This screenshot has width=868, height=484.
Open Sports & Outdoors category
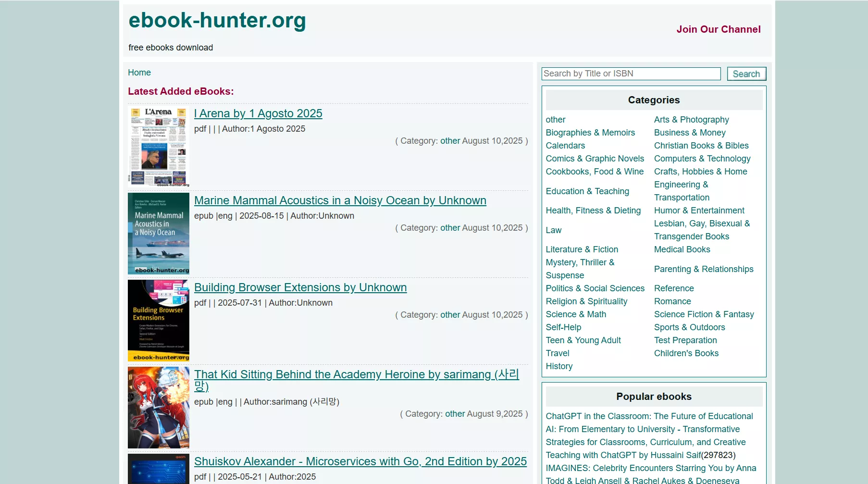click(689, 327)
